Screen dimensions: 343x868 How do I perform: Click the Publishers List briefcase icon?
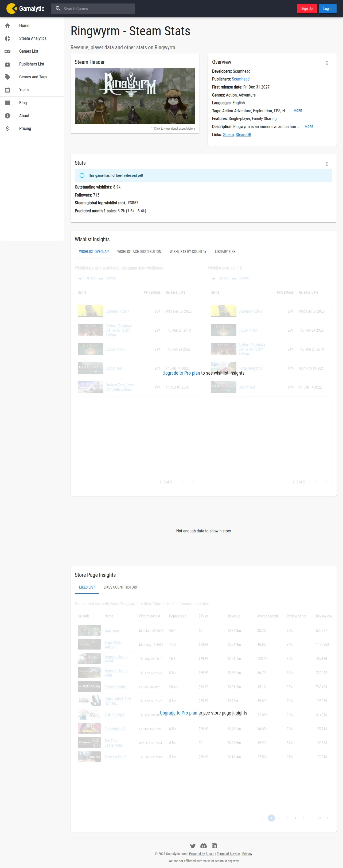coord(7,64)
